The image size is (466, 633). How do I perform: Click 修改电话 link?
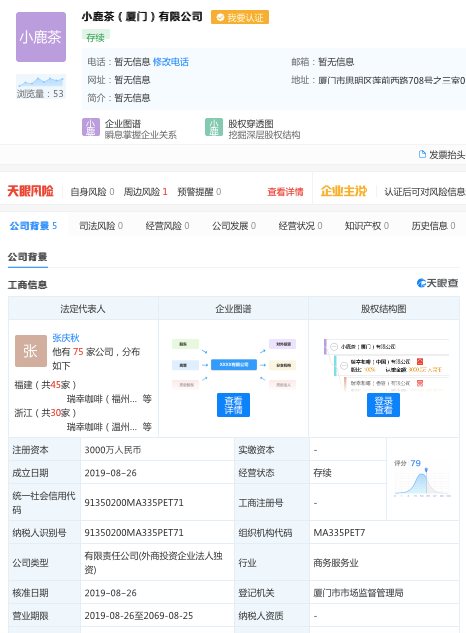click(x=171, y=62)
